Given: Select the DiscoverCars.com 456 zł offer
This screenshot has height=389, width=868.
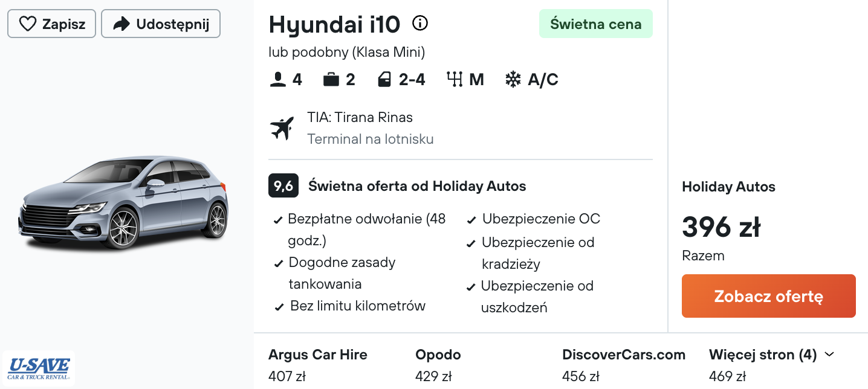Looking at the screenshot, I should coord(624,365).
